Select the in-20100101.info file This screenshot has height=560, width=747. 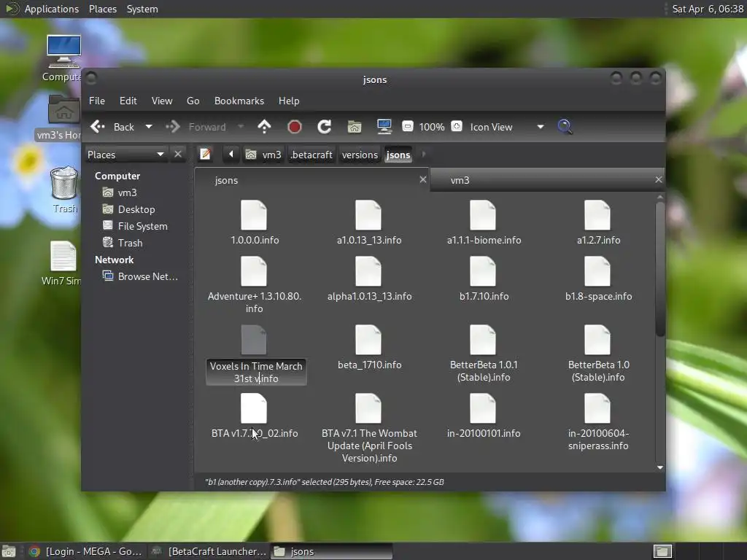coord(484,416)
